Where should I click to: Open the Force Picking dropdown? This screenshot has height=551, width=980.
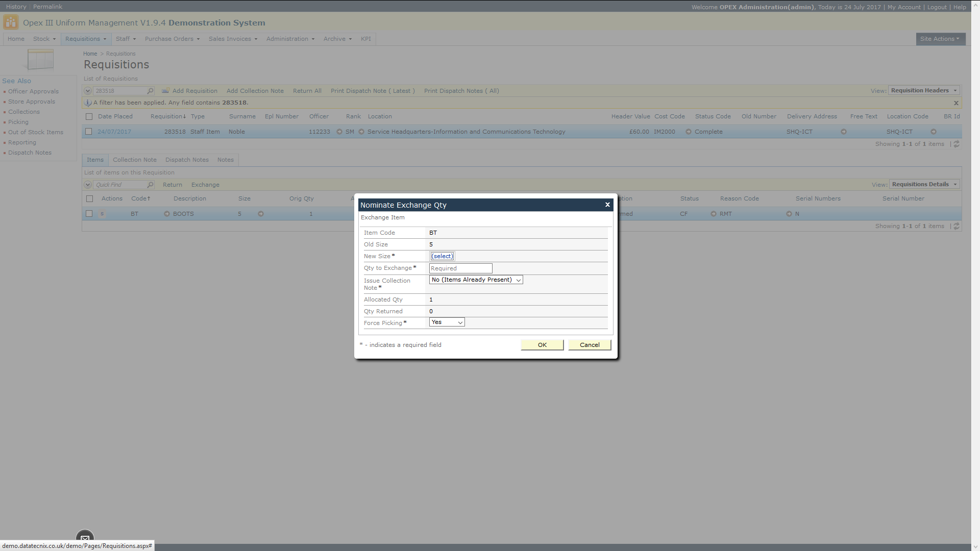[x=447, y=322]
